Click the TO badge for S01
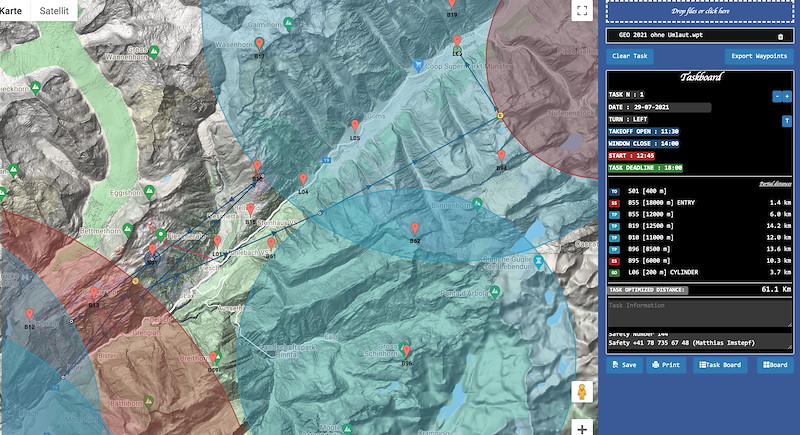Viewport: 800px width, 435px height. (x=614, y=192)
